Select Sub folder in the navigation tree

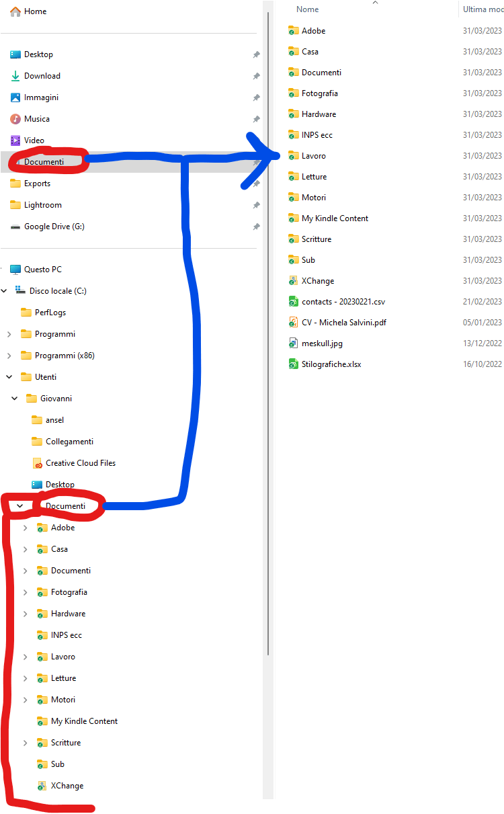(50, 764)
